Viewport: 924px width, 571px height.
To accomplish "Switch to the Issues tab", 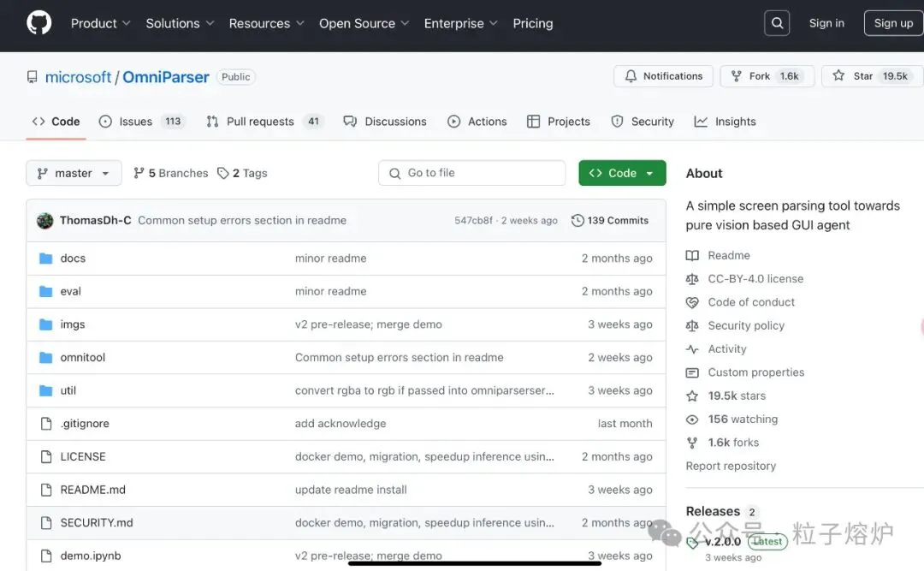I will (x=142, y=122).
